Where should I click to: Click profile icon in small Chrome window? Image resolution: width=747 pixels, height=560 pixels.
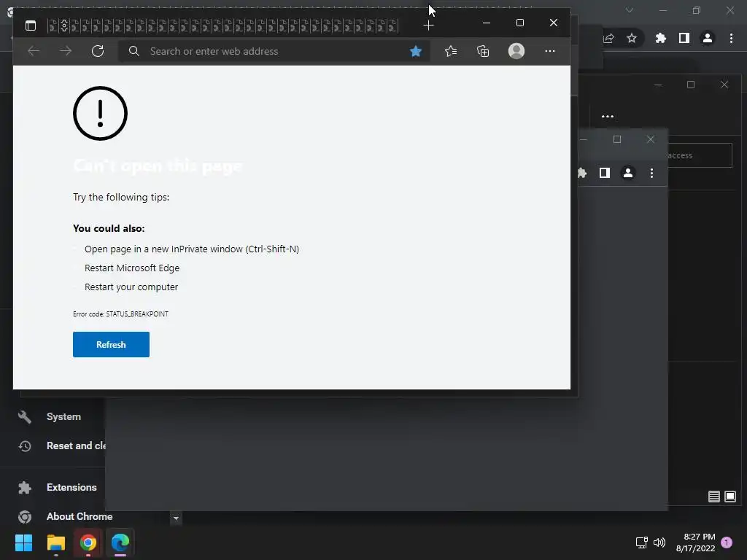[628, 173]
